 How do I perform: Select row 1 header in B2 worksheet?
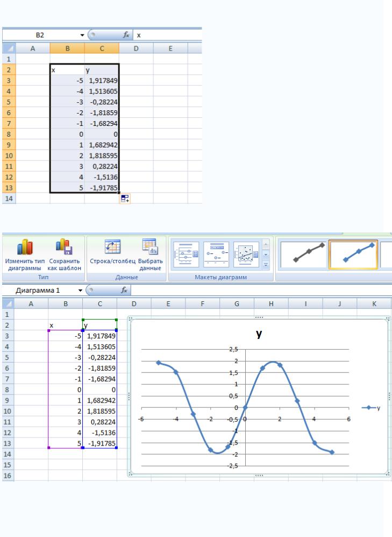point(9,59)
